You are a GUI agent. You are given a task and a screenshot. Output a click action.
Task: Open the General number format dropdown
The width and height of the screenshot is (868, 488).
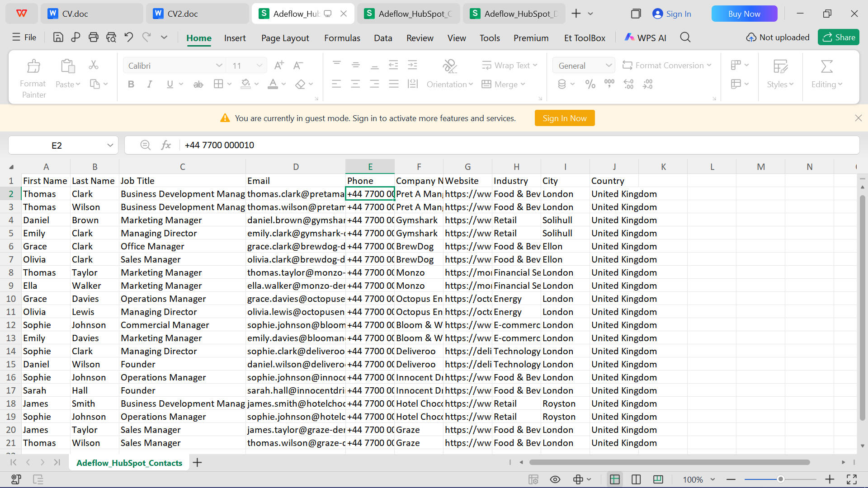pos(609,66)
